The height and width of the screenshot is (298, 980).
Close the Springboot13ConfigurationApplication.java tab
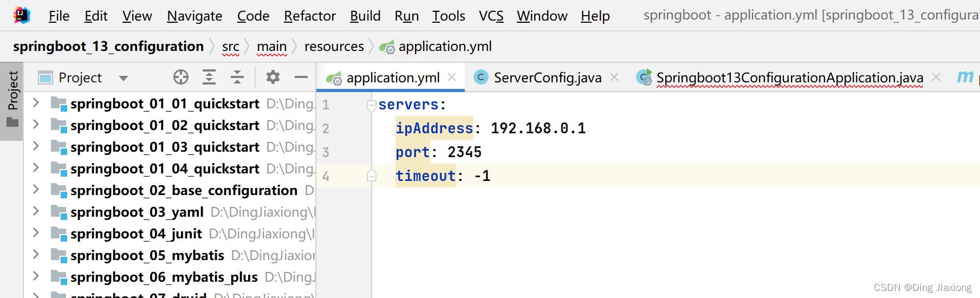click(936, 77)
